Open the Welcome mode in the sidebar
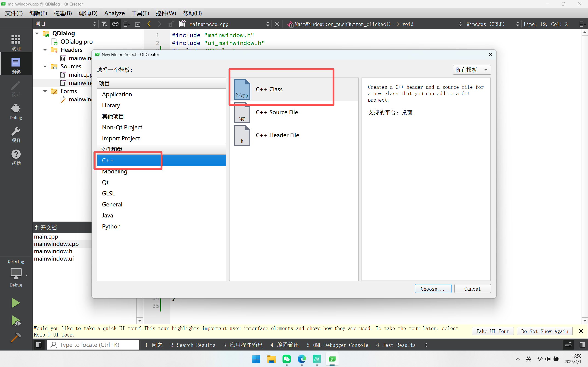 pos(16,42)
